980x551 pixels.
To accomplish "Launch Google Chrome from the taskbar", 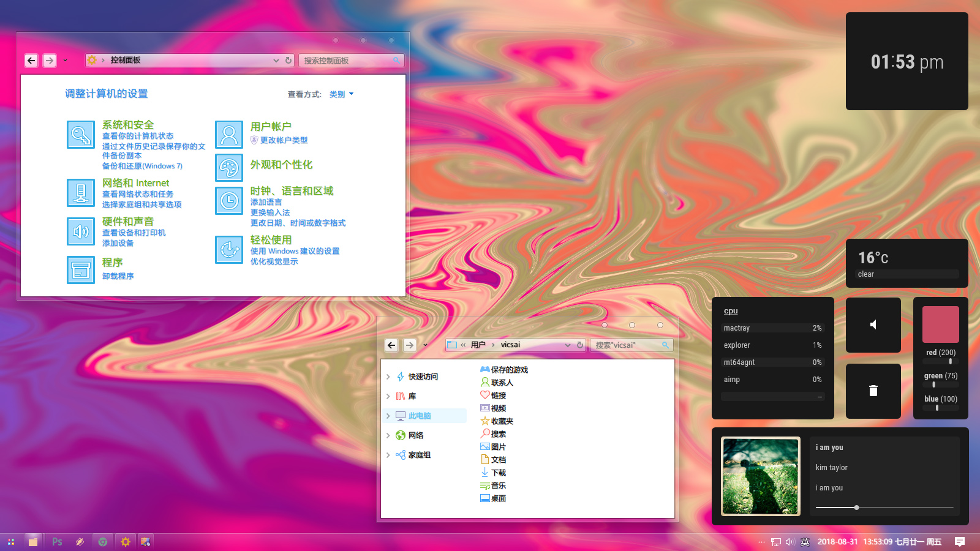I will (102, 541).
